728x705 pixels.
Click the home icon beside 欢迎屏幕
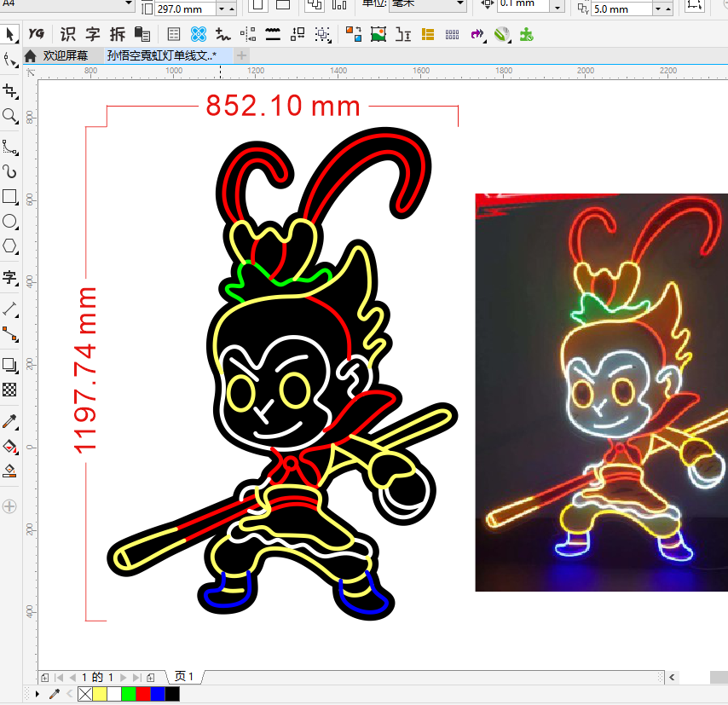coord(30,56)
